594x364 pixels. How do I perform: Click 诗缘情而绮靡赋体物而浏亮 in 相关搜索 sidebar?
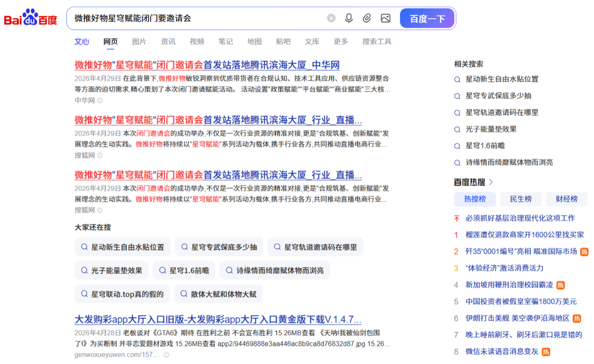tap(509, 162)
